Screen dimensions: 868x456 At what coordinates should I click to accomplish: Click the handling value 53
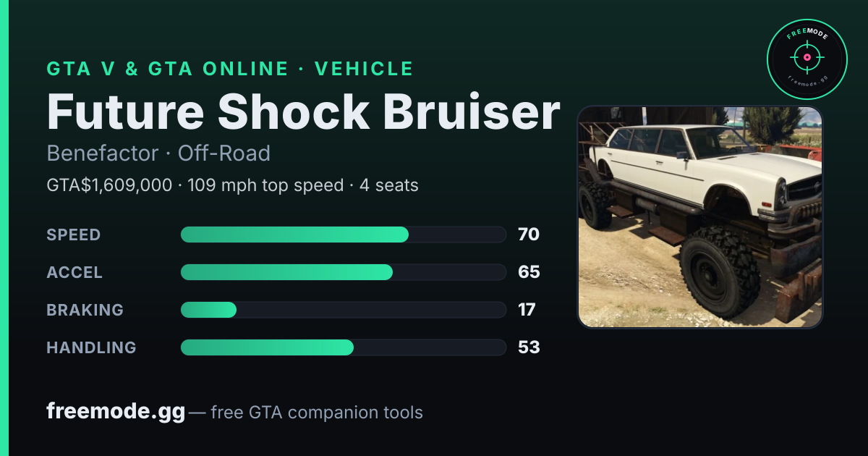pyautogui.click(x=529, y=347)
